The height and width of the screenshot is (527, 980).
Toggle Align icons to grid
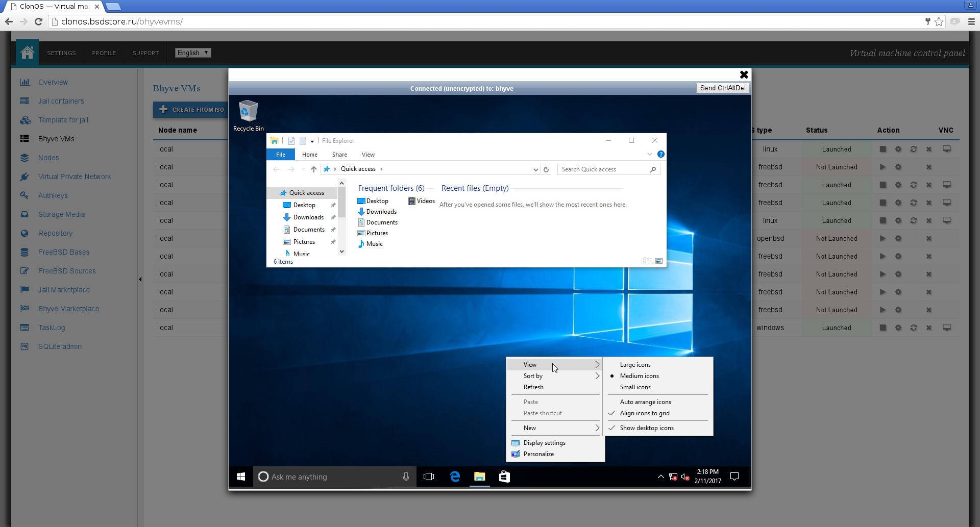pyautogui.click(x=658, y=413)
